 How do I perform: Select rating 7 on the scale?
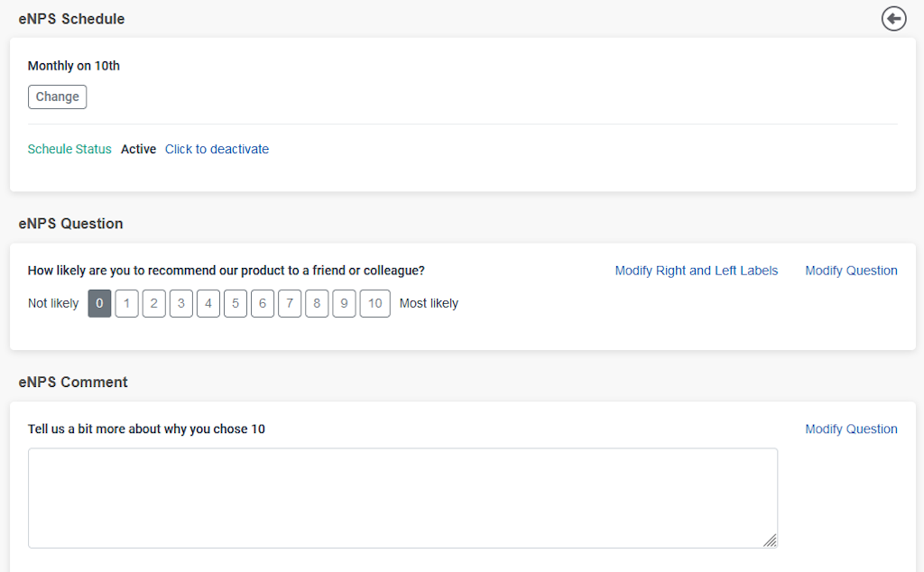pyautogui.click(x=289, y=304)
